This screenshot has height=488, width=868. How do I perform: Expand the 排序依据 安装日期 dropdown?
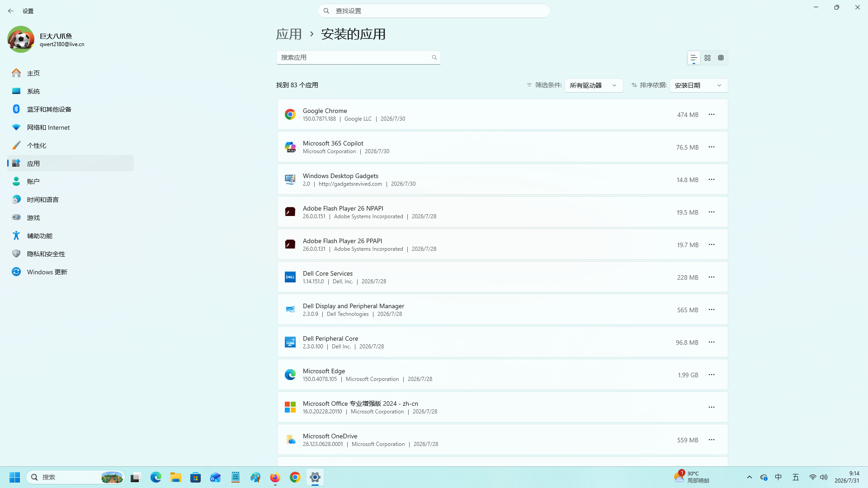pos(698,85)
